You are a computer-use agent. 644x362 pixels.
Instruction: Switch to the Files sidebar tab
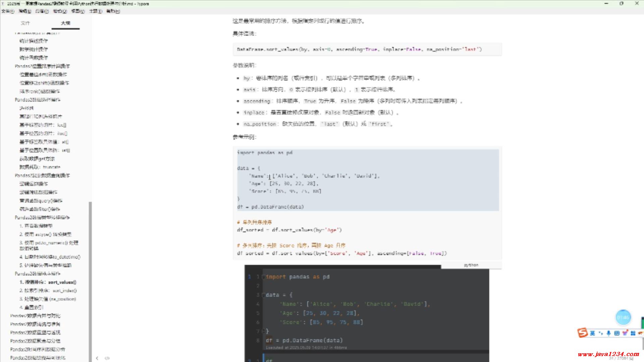[25, 23]
